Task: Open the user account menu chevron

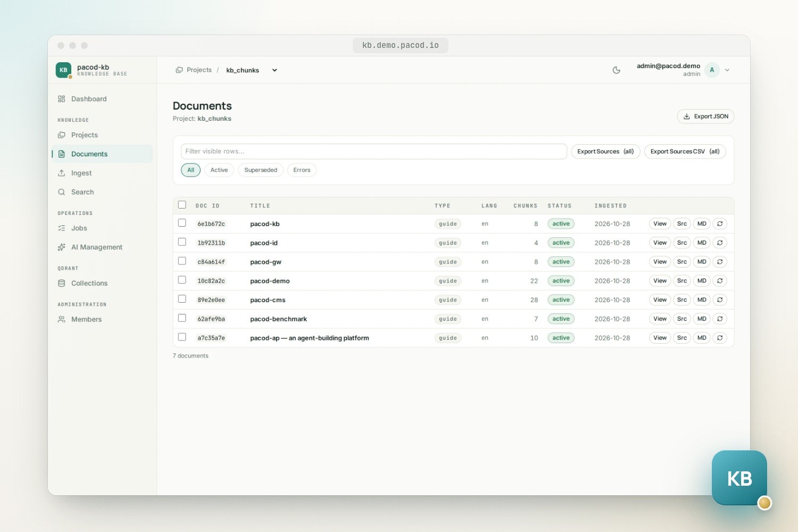Action: pyautogui.click(x=727, y=70)
